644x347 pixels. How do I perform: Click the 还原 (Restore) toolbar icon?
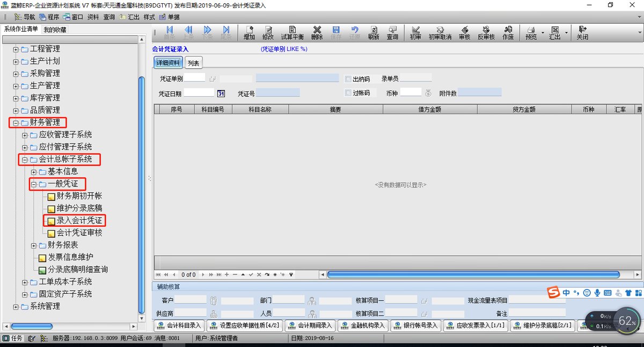[355, 33]
